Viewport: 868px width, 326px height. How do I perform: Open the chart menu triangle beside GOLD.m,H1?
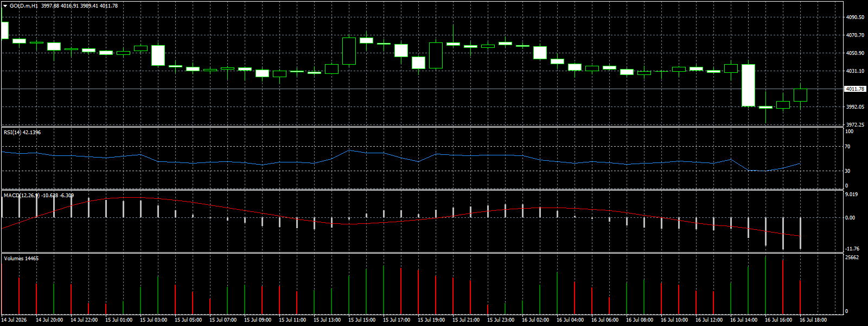[5, 6]
